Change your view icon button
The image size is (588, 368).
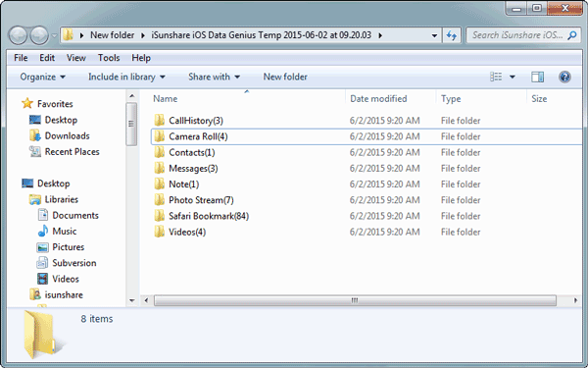click(x=496, y=77)
